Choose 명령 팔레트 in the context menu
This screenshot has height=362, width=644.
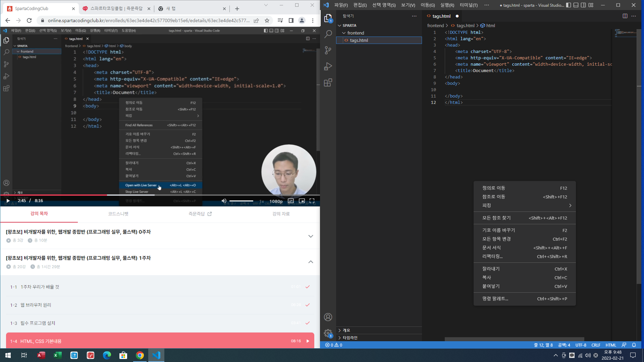[x=525, y=299]
